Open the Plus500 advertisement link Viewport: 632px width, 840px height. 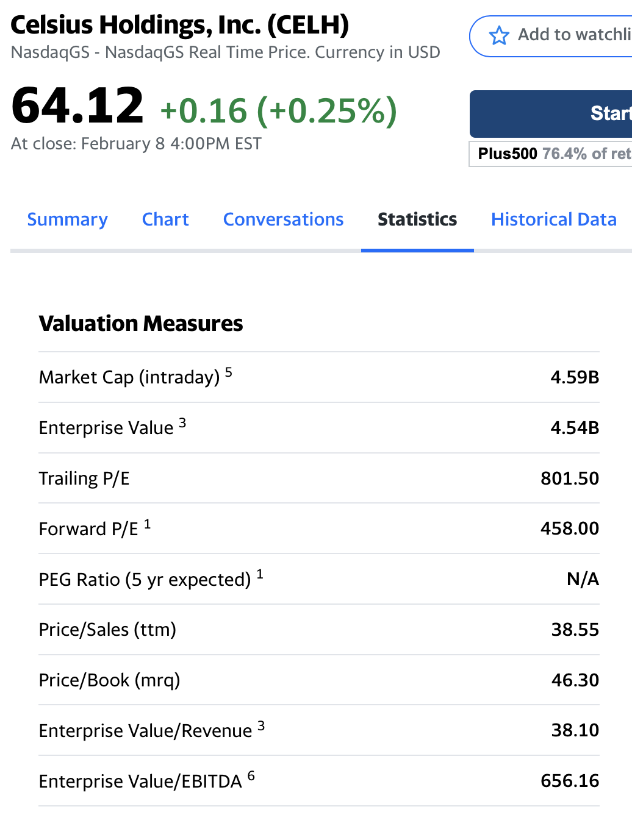coord(551,154)
